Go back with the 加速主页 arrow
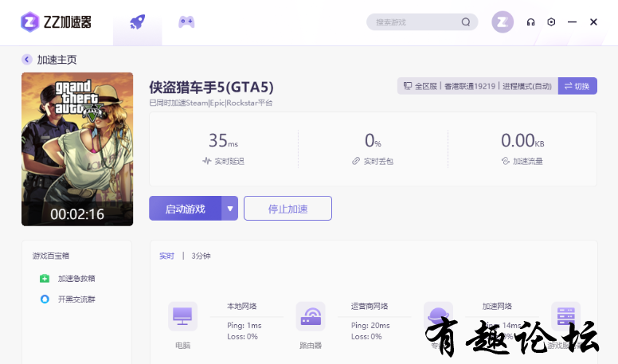Viewport: 618px width, 364px height. tap(27, 60)
